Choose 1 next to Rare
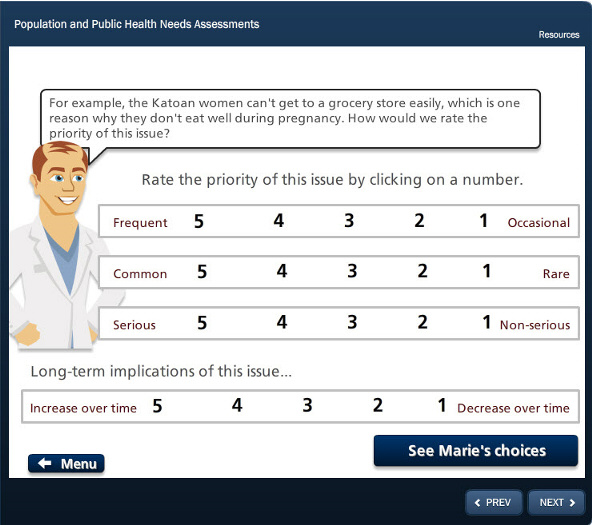The height and width of the screenshot is (525, 592). point(487,271)
